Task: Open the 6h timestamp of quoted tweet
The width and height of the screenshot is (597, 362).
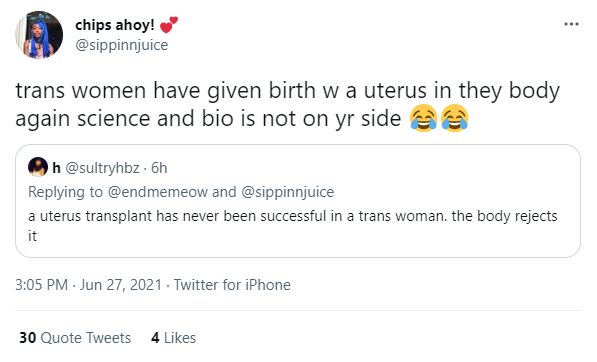Action: click(159, 168)
